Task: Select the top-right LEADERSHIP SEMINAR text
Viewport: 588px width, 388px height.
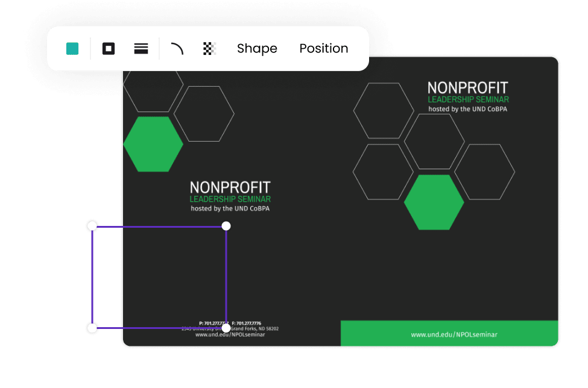Action: [469, 99]
